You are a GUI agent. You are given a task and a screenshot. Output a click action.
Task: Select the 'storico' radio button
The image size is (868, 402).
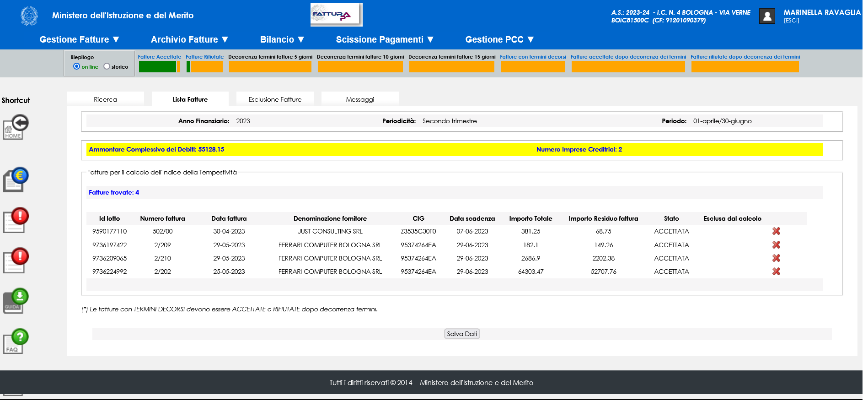[107, 66]
